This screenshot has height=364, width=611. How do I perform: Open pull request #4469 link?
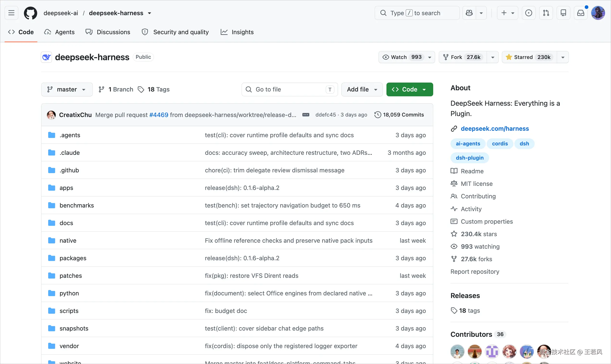[x=159, y=115]
